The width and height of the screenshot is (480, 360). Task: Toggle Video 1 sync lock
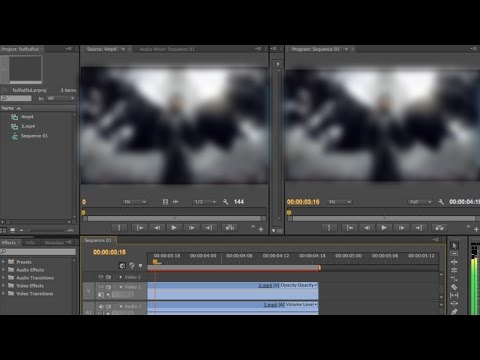tap(108, 287)
